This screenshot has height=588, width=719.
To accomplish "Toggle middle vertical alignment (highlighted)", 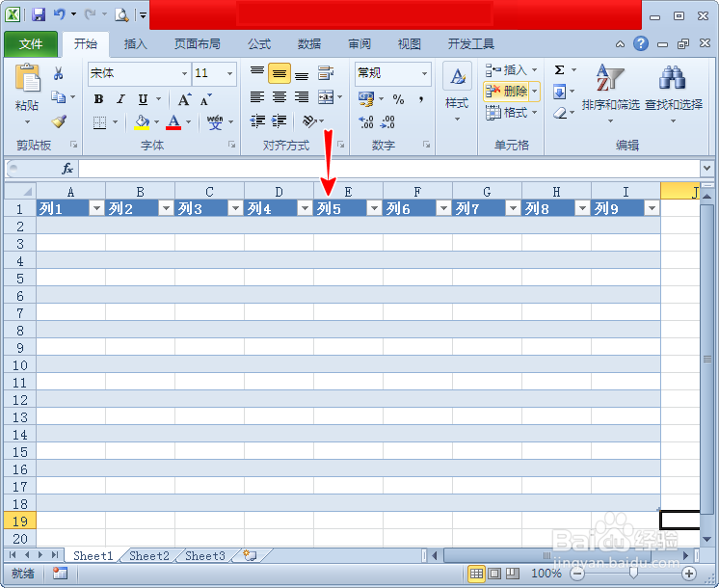I will (279, 73).
